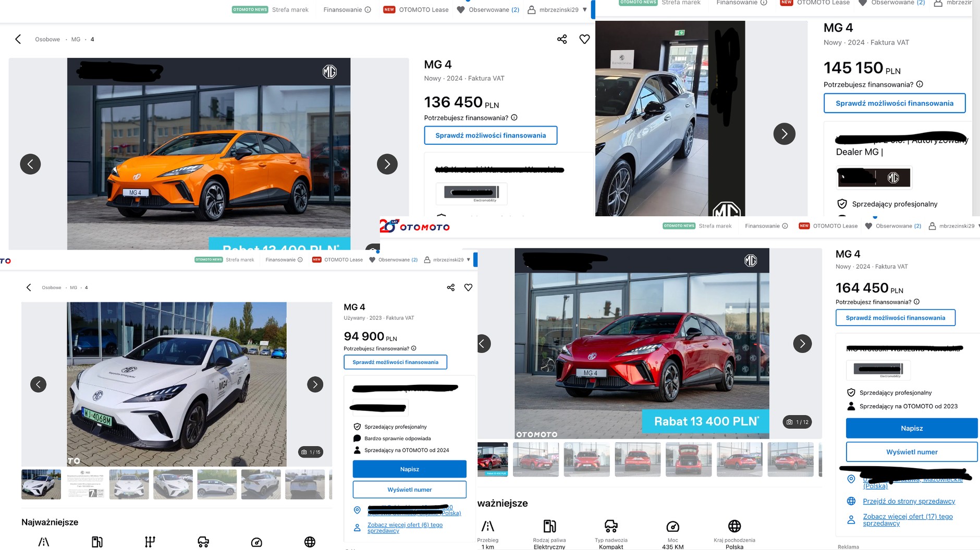Go back using the arrow beside the 136 450 PLN listing breadcrumb
Screen dimensions: 980x550
coord(18,39)
